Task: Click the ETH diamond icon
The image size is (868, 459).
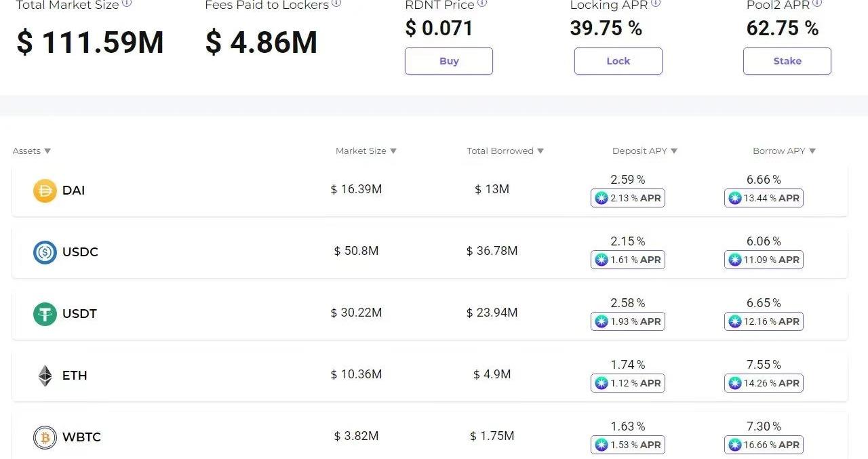Action: 45,376
